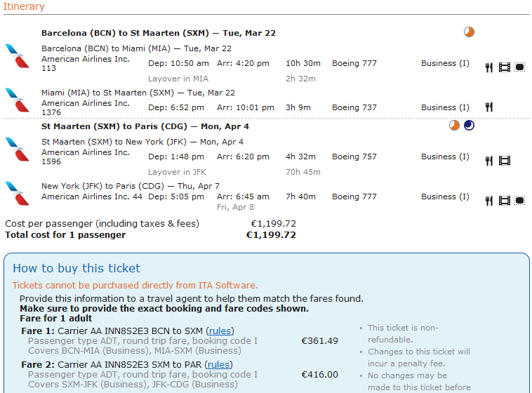Click the total cost for 1 passenger amount
Viewport: 532px width, 393px height.
(x=271, y=235)
